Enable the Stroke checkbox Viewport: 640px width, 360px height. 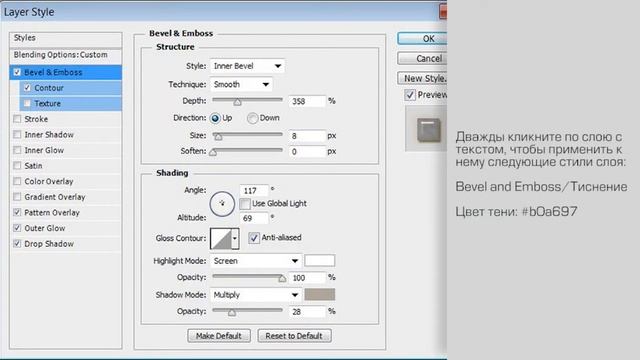17,119
